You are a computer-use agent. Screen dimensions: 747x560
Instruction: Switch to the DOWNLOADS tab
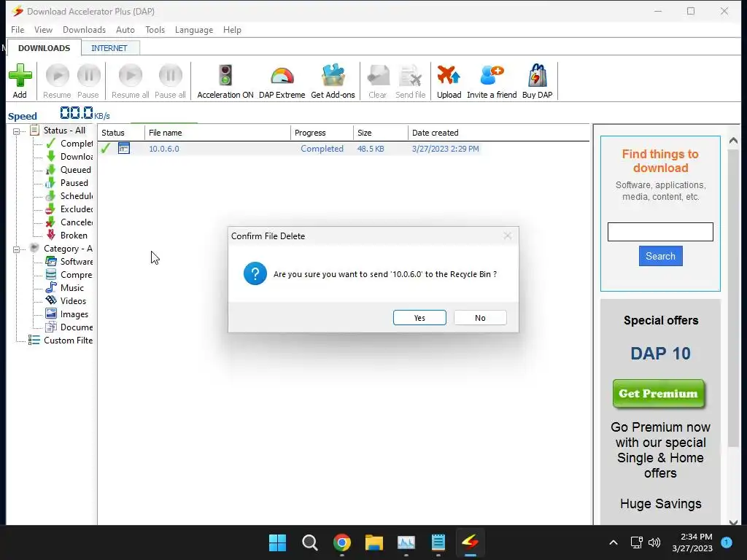click(x=44, y=48)
